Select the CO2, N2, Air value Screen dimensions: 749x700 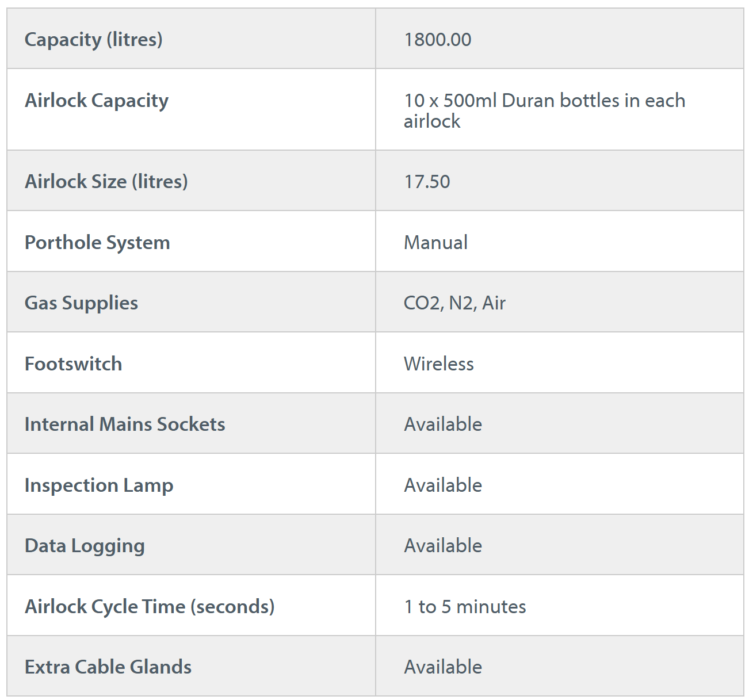pos(454,303)
